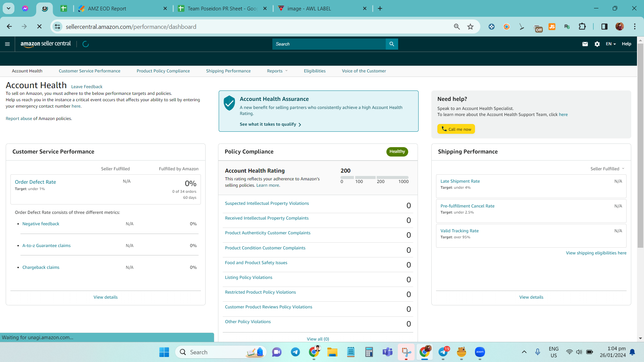
Task: Click the Account Health Rating progress bar
Action: click(x=374, y=177)
